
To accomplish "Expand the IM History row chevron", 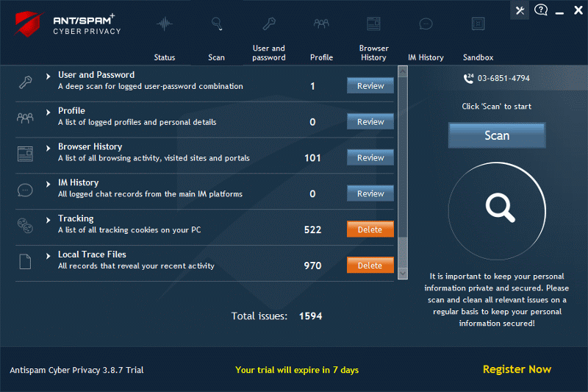I will [x=48, y=184].
